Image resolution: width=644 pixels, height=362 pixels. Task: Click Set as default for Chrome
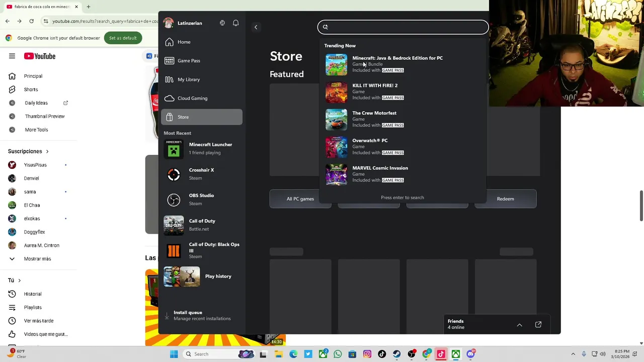click(123, 38)
